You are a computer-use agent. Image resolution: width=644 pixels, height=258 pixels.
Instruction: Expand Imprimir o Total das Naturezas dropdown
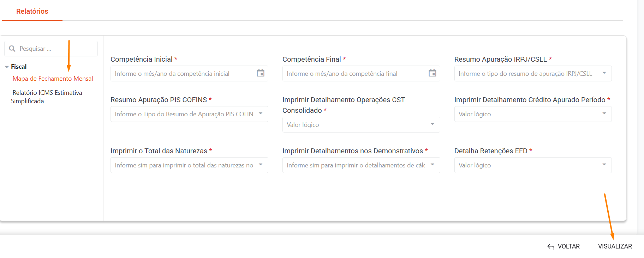[261, 165]
